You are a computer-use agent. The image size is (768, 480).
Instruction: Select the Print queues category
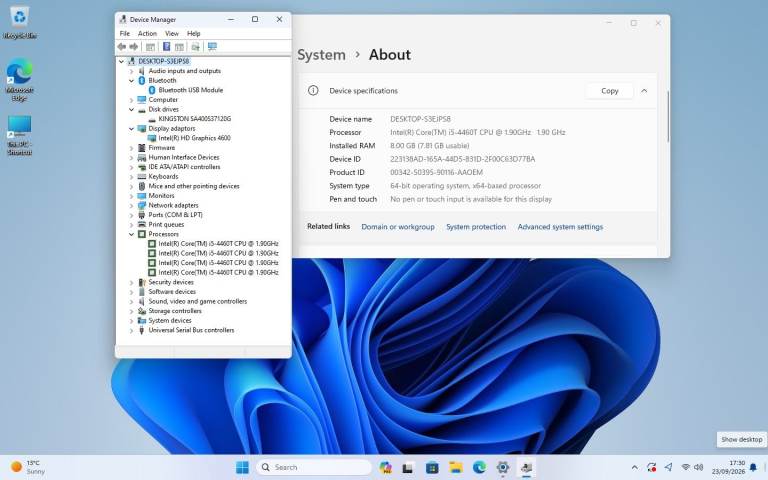[166, 224]
